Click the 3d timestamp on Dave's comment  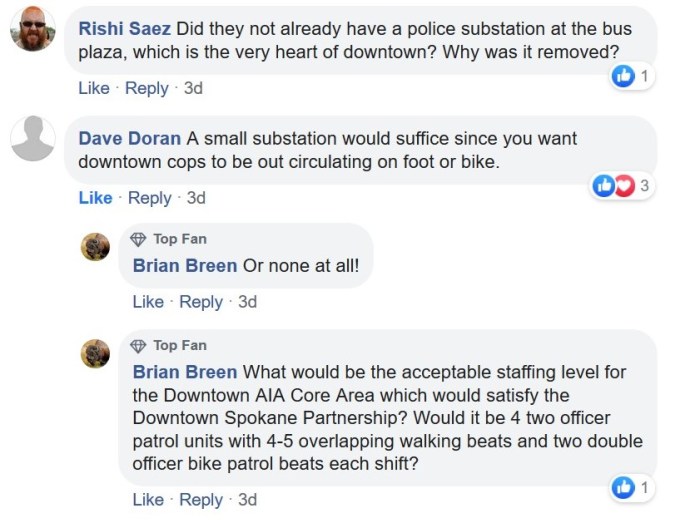tap(196, 198)
